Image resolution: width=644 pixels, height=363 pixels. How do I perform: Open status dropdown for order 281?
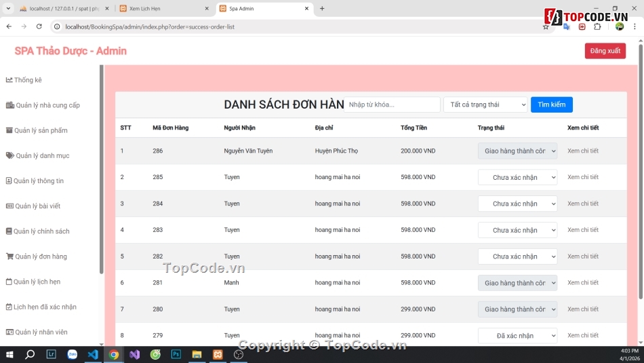tap(517, 283)
